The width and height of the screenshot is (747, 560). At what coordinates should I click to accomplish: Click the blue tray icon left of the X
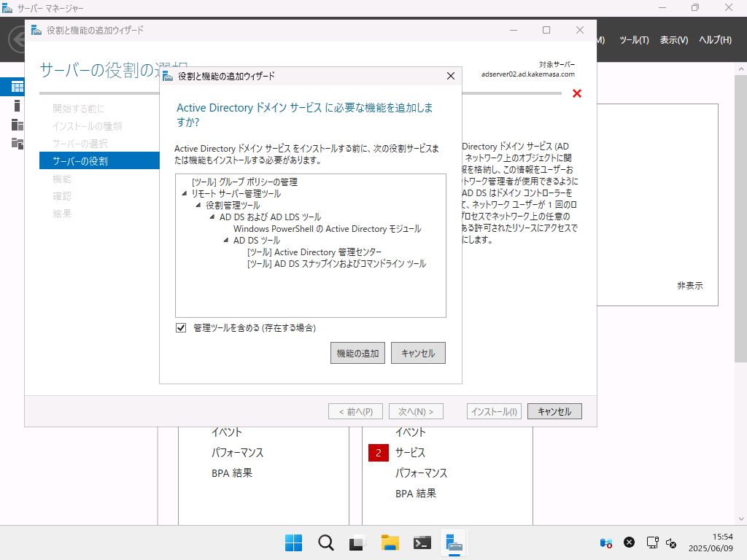click(x=606, y=542)
